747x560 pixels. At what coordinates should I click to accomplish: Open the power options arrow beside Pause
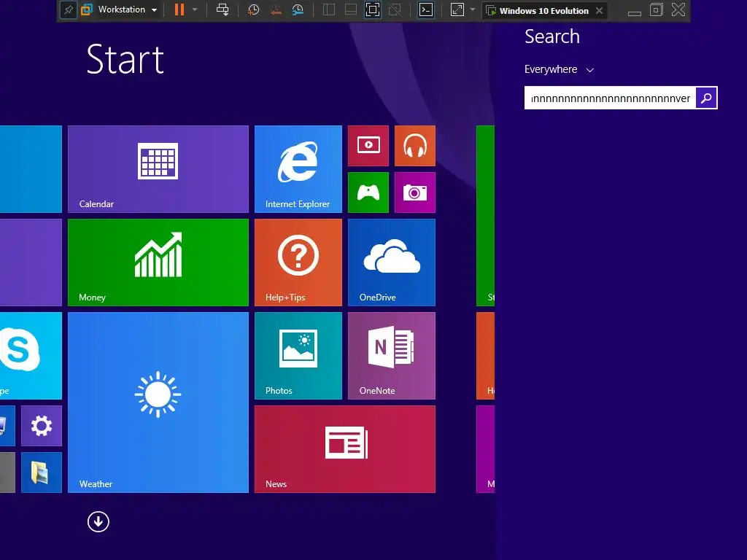coord(194,9)
